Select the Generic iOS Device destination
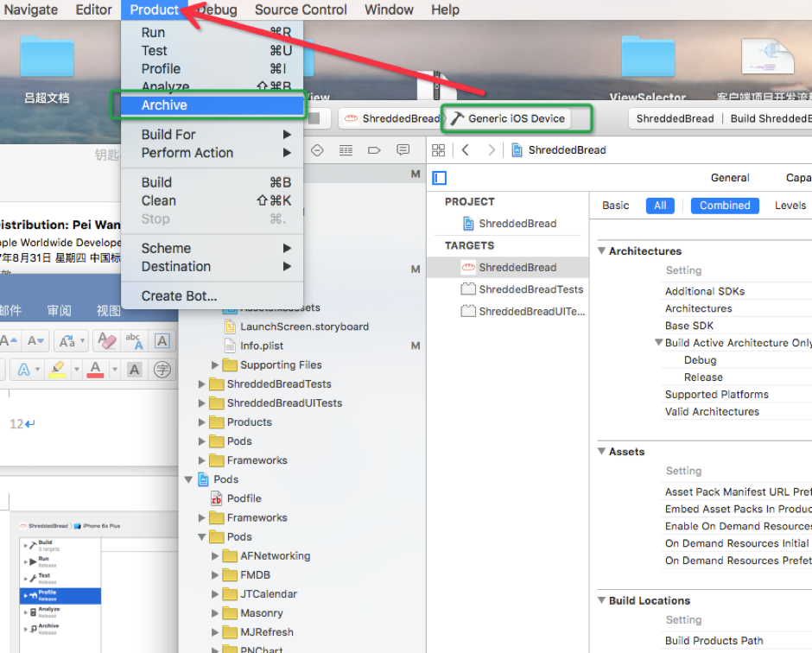This screenshot has height=653, width=812. [508, 118]
